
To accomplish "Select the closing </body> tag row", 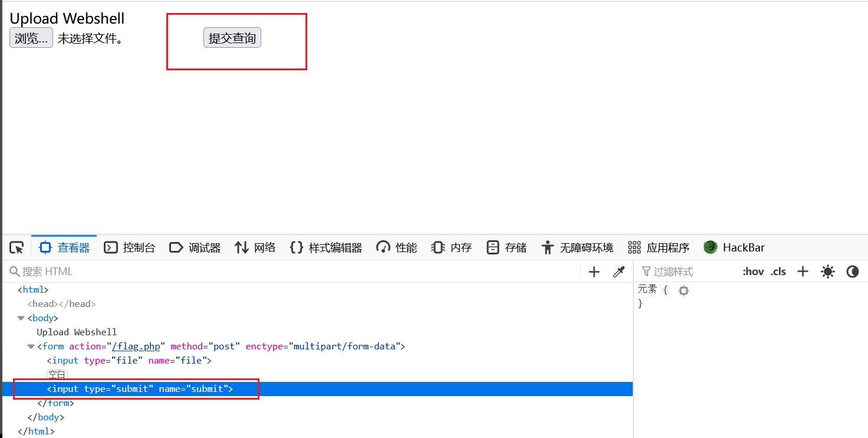I will (317, 417).
